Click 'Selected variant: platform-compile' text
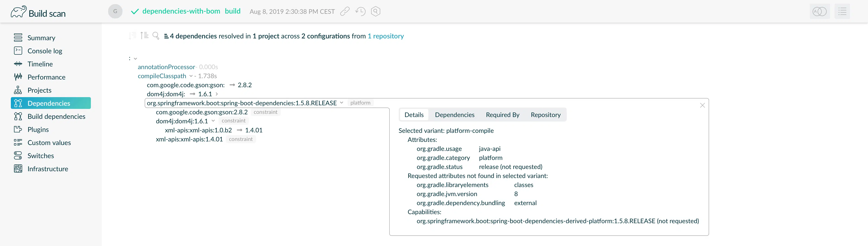This screenshot has height=246, width=868. [x=446, y=131]
